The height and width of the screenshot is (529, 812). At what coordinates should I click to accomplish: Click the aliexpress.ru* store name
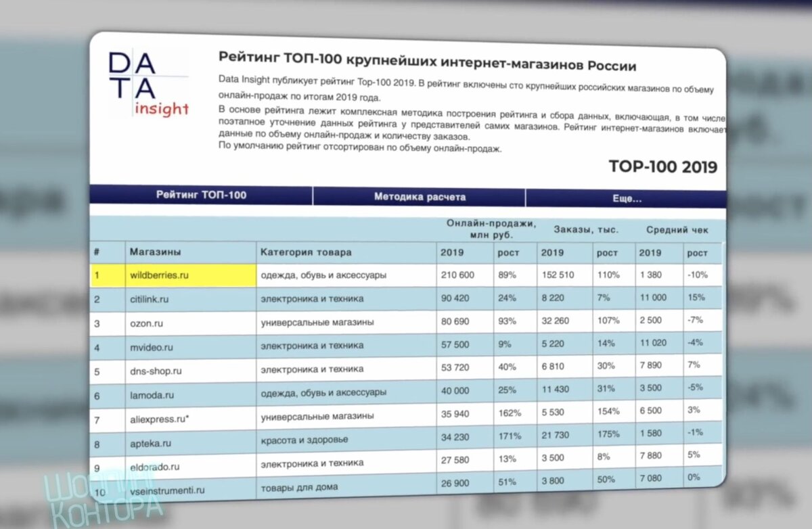[160, 419]
